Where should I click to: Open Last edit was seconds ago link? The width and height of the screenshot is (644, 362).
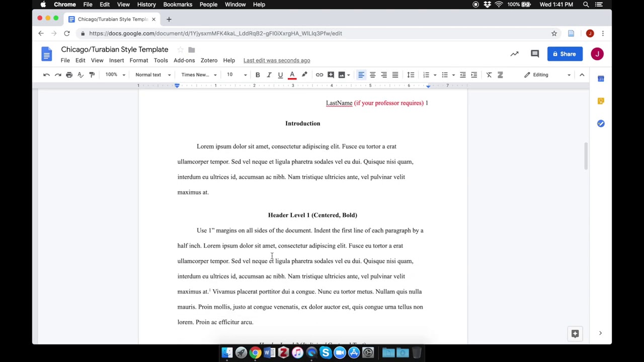point(277,60)
